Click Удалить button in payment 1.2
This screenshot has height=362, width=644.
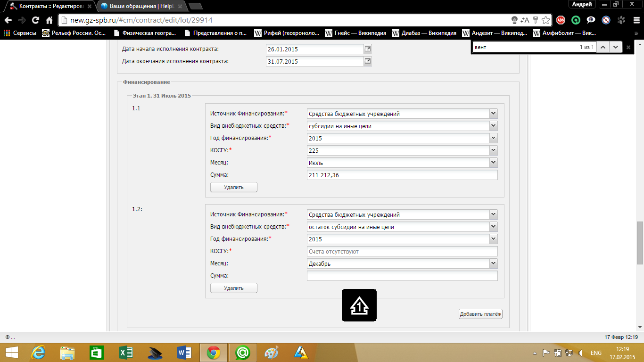(x=234, y=288)
